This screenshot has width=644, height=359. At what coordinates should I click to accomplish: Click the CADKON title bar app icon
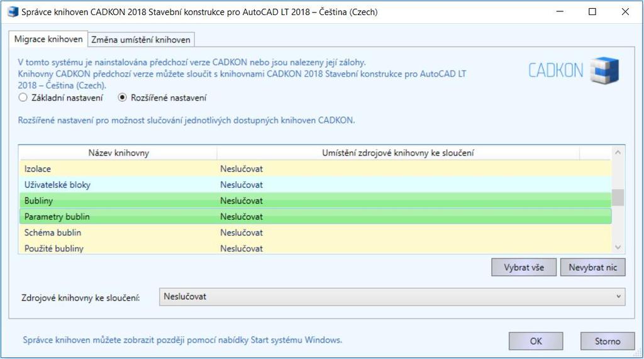pyautogui.click(x=13, y=11)
